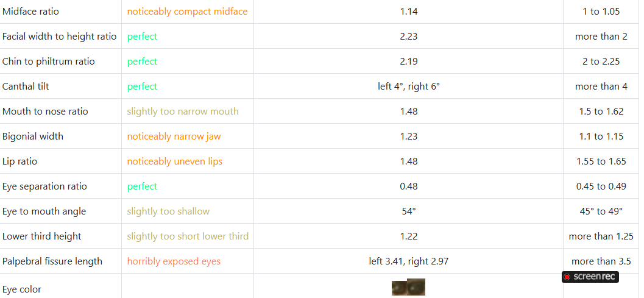Select the Midface ratio row label
Viewport: 644px width, 298px height.
point(30,12)
